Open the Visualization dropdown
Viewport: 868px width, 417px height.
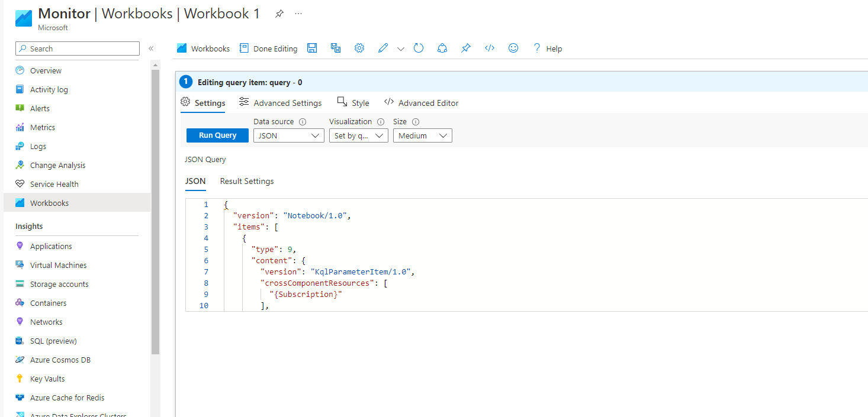point(359,135)
